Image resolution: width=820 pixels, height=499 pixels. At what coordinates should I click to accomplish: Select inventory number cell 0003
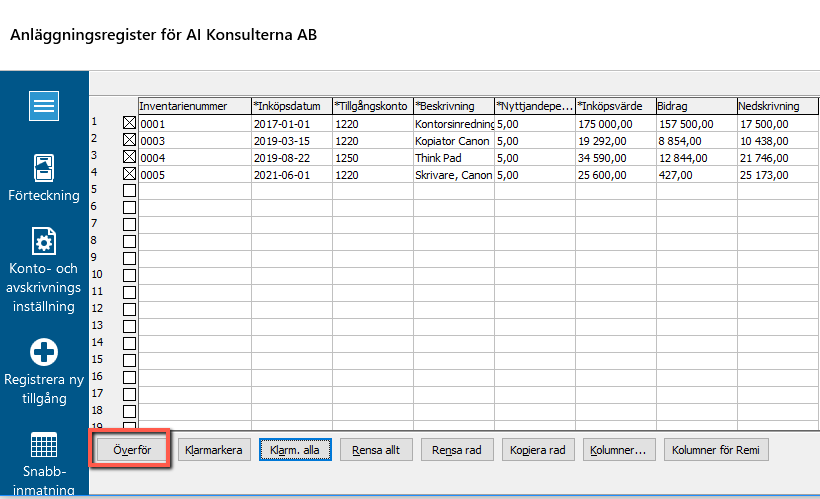click(x=195, y=141)
